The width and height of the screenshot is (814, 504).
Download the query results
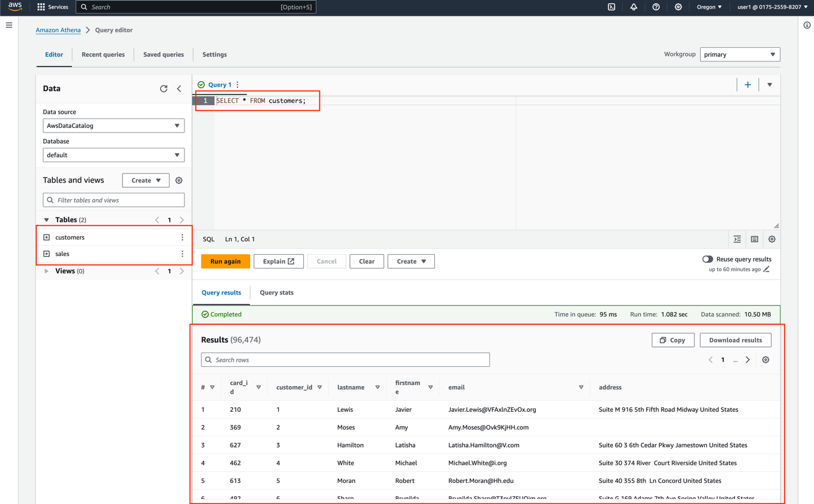pyautogui.click(x=735, y=340)
